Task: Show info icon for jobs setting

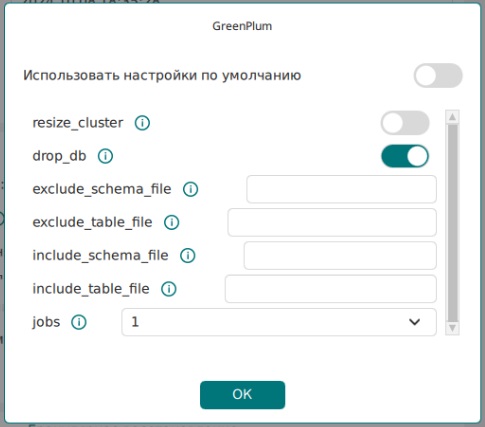Action: click(79, 322)
